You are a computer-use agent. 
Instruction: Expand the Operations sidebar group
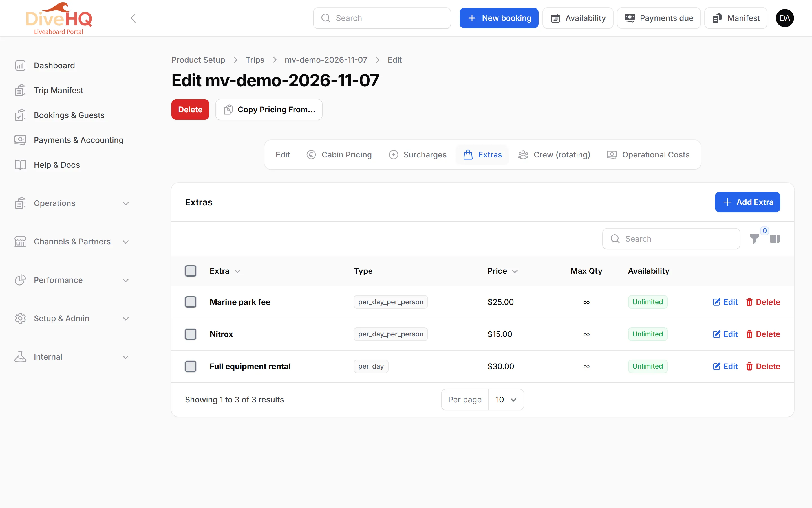71,203
